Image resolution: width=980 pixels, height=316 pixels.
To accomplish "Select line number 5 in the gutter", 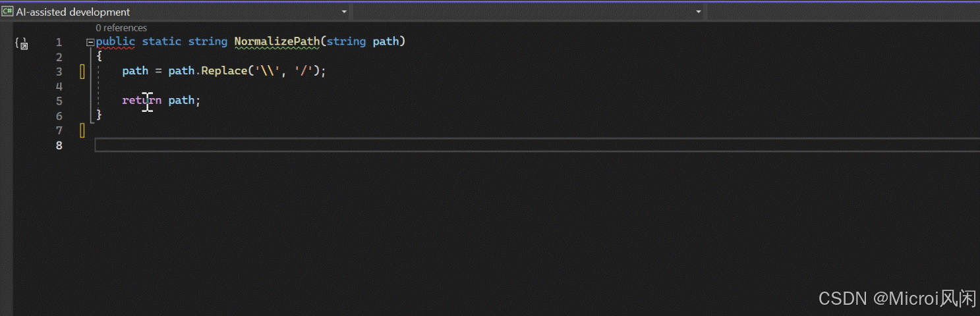I will [59, 101].
